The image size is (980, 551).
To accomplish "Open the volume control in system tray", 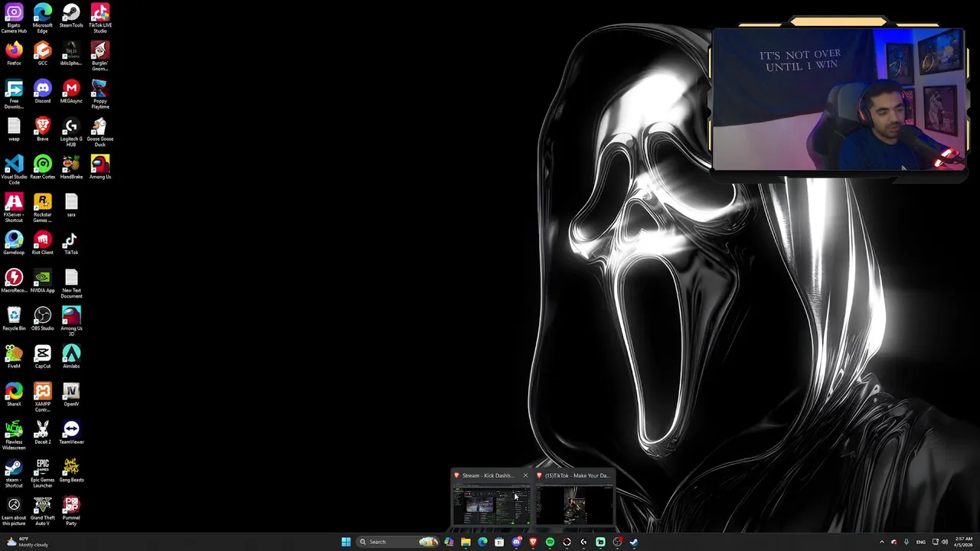I will click(945, 542).
